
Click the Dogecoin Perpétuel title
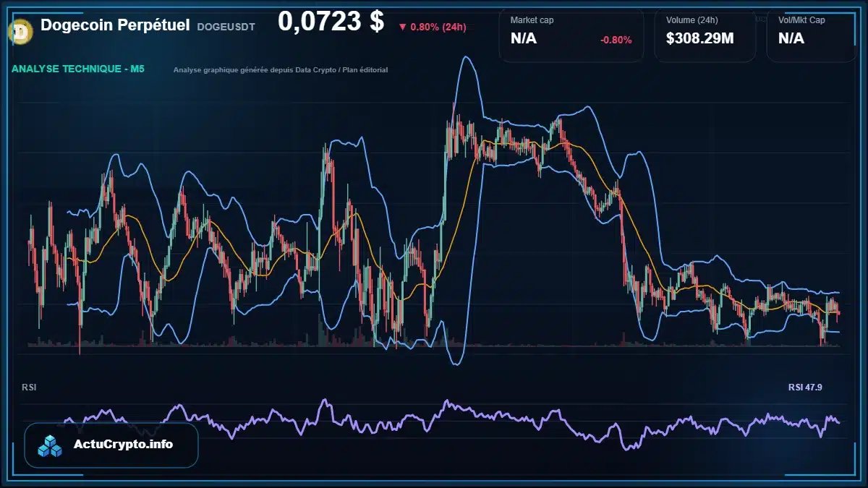click(115, 25)
